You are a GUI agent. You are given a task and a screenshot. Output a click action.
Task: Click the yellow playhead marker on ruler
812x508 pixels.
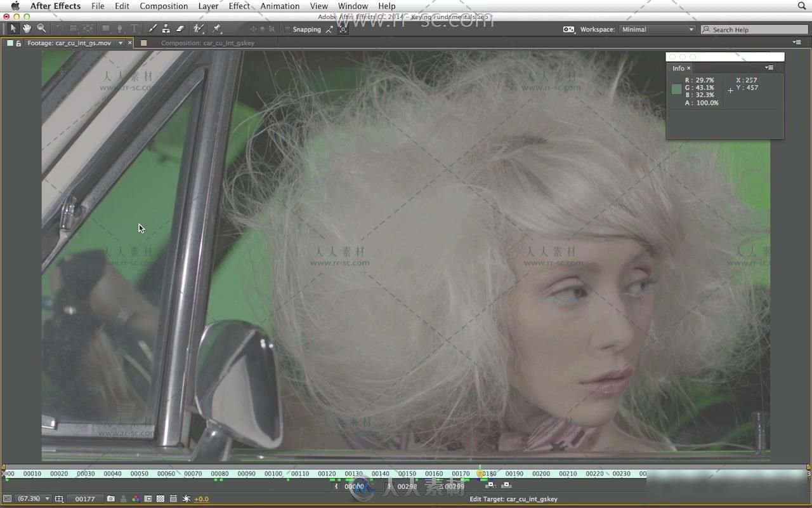(x=480, y=473)
